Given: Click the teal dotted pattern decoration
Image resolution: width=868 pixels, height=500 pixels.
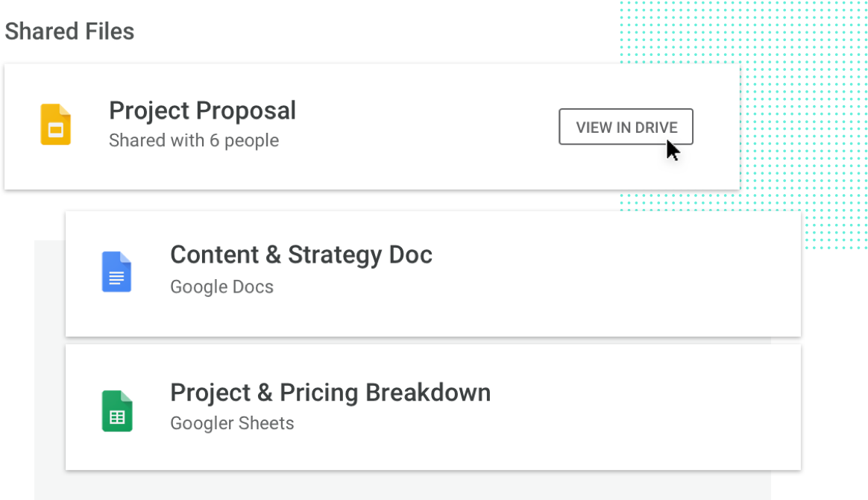Looking at the screenshot, I should (x=802, y=83).
